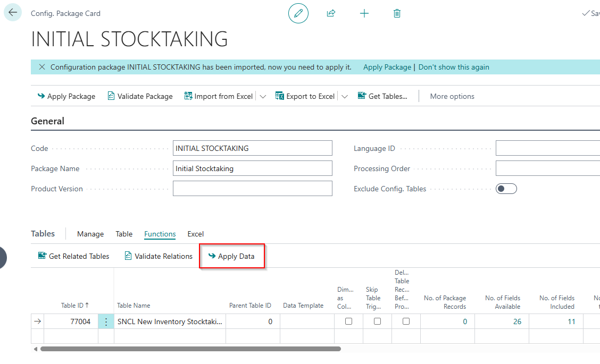Image resolution: width=600 pixels, height=364 pixels.
Task: Click Import from Excel action
Action: pos(219,96)
